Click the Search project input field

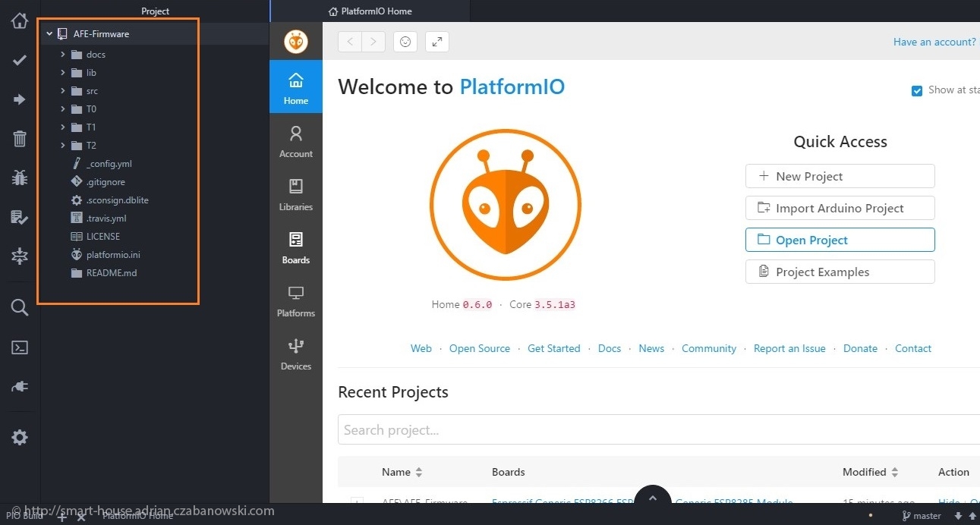[659, 430]
